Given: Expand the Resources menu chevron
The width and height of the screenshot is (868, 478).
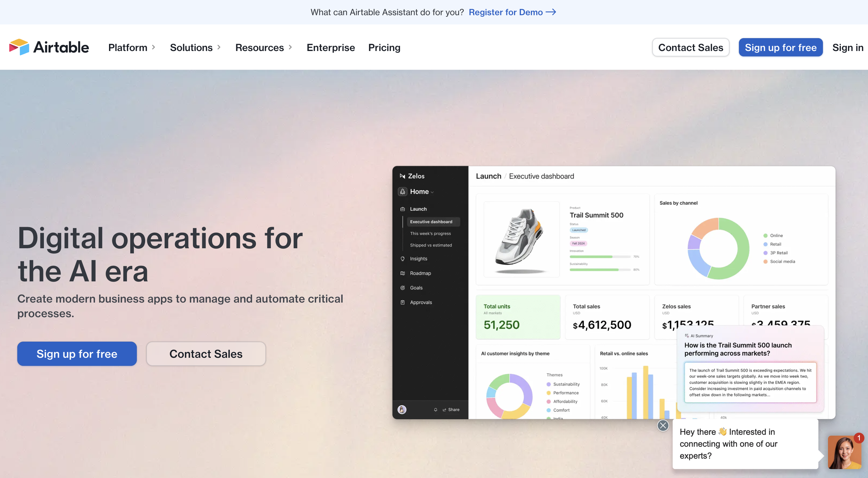Looking at the screenshot, I should [290, 47].
